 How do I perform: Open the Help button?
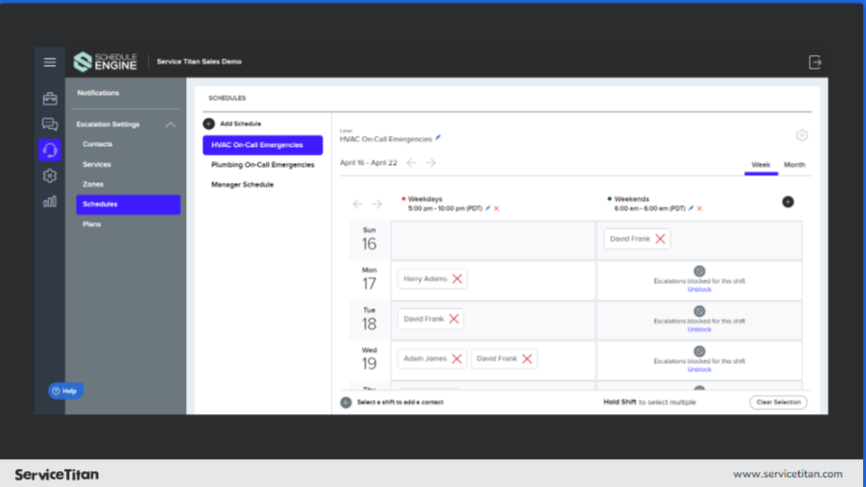[x=65, y=391]
